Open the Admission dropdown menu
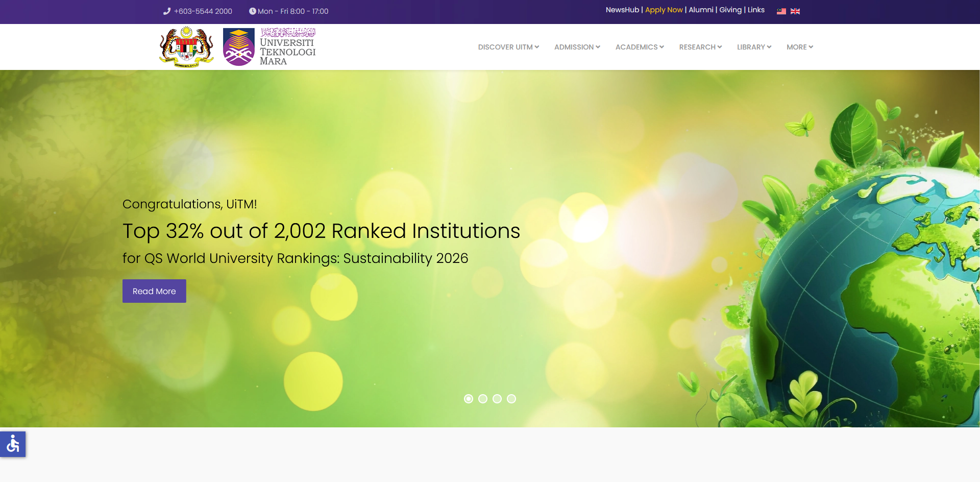Image resolution: width=980 pixels, height=482 pixels. pos(577,47)
